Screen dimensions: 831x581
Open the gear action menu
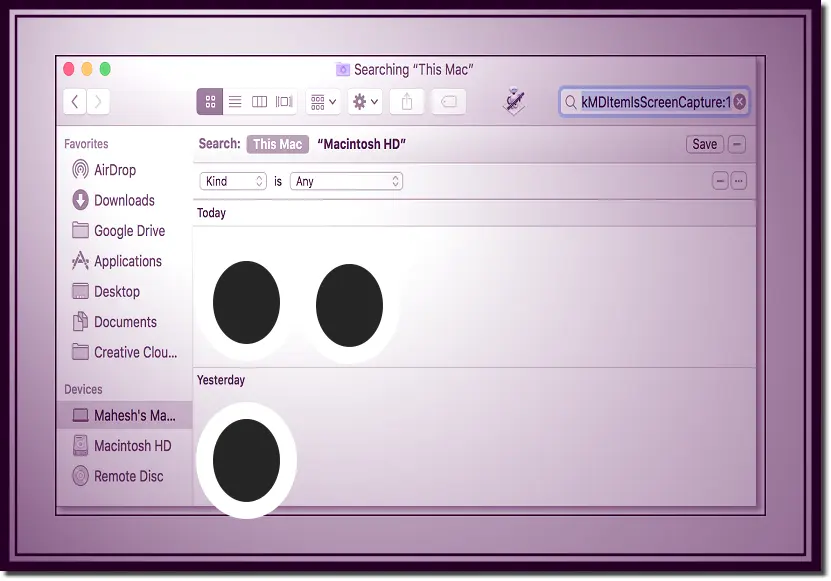[365, 101]
